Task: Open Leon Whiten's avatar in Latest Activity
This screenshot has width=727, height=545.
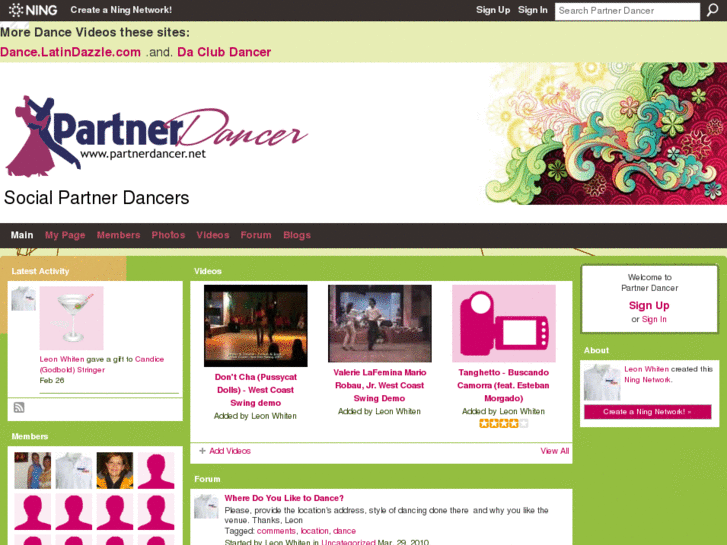Action: click(x=24, y=298)
